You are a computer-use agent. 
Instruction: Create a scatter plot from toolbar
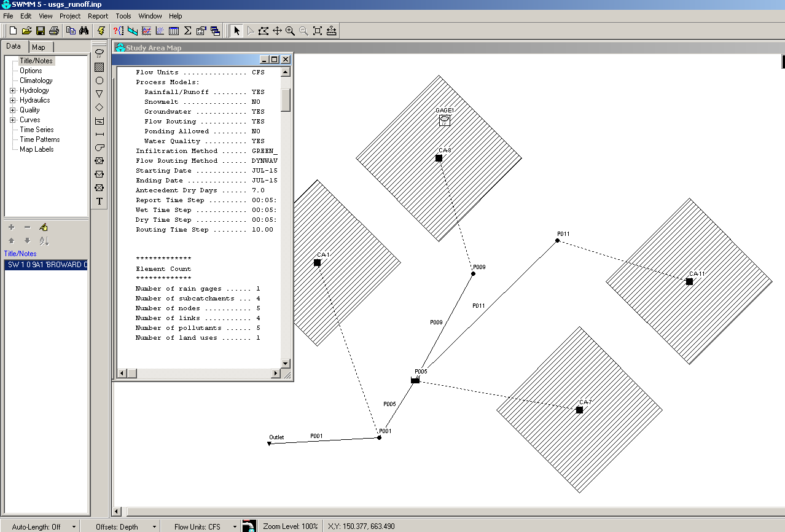160,31
